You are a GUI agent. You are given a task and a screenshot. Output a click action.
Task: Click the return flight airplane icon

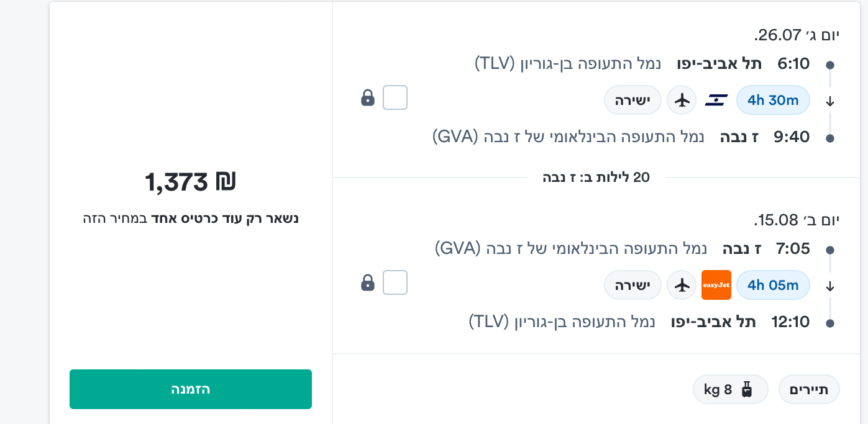click(x=682, y=285)
